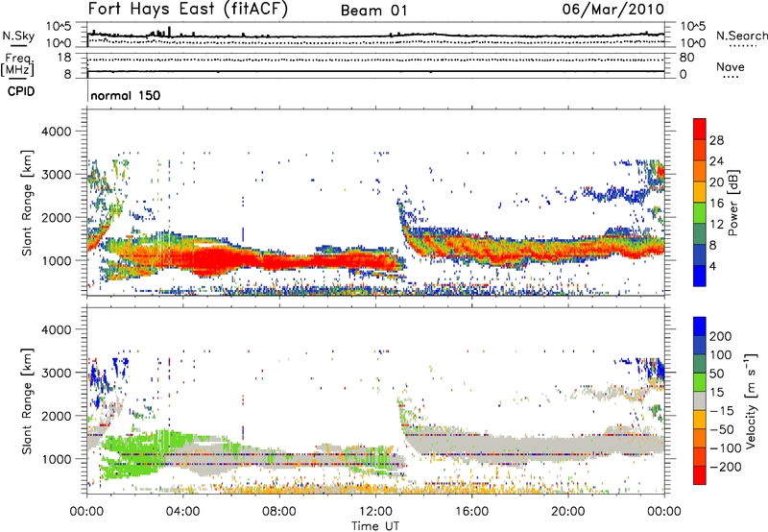
Task: Click the "-50" velocity color bar label
Action: [x=722, y=430]
